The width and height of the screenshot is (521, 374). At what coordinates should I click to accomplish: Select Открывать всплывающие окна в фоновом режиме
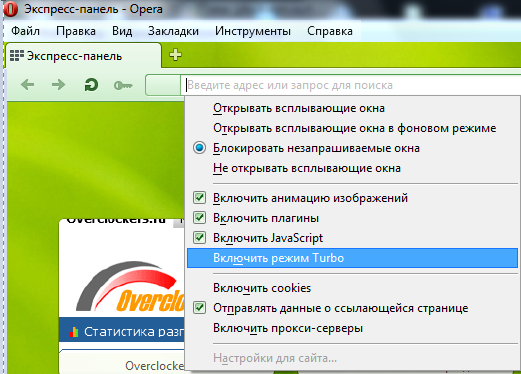pyautogui.click(x=352, y=128)
